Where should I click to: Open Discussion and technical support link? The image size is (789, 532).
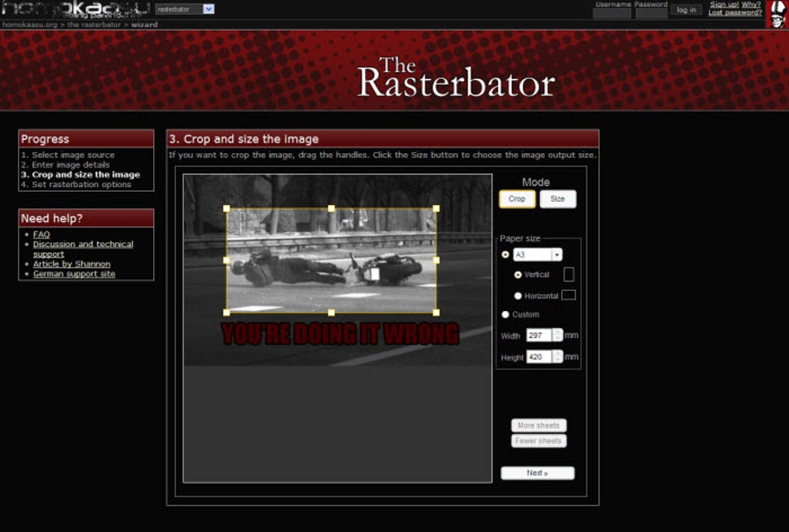point(83,249)
